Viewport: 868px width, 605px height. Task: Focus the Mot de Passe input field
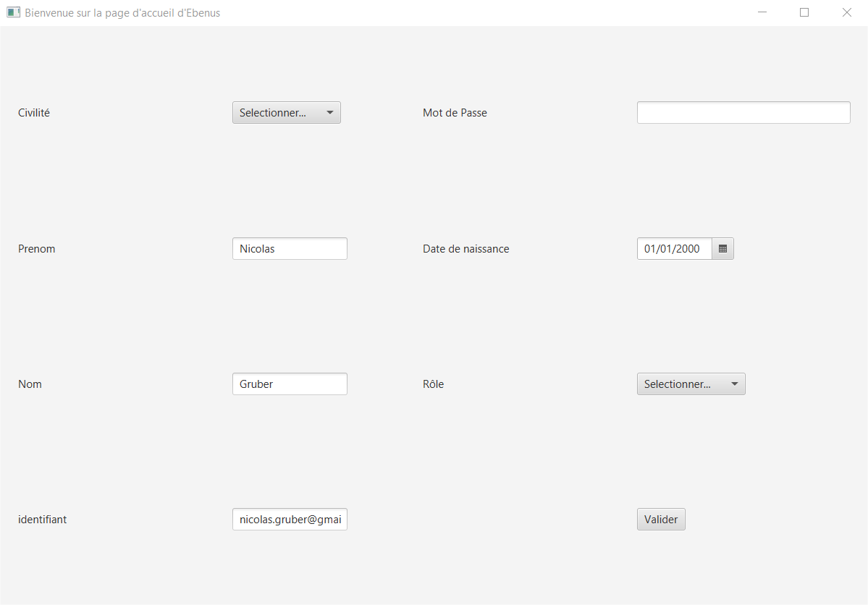[743, 113]
